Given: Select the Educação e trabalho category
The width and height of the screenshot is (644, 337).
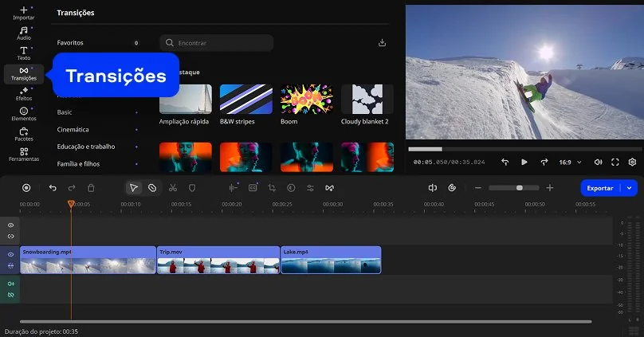Looking at the screenshot, I should point(86,147).
